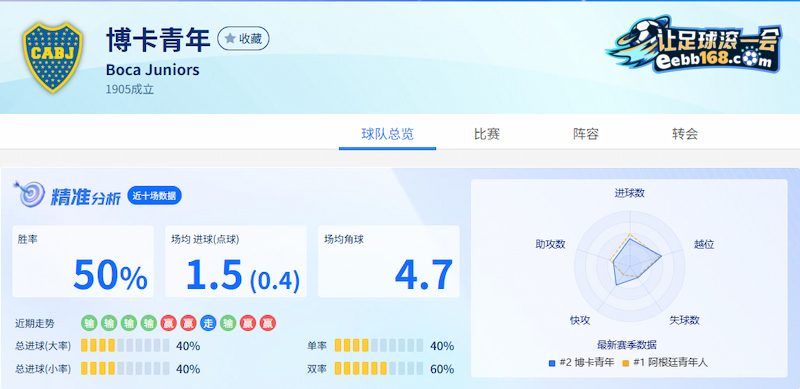Viewport: 800px width, 389px height.
Task: Click the 失球数 radar axis label
Action: click(x=684, y=320)
